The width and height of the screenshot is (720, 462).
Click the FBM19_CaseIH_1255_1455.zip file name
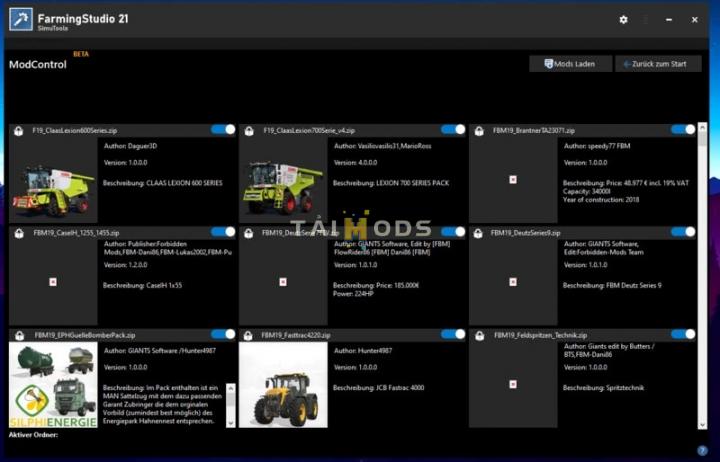(76, 233)
